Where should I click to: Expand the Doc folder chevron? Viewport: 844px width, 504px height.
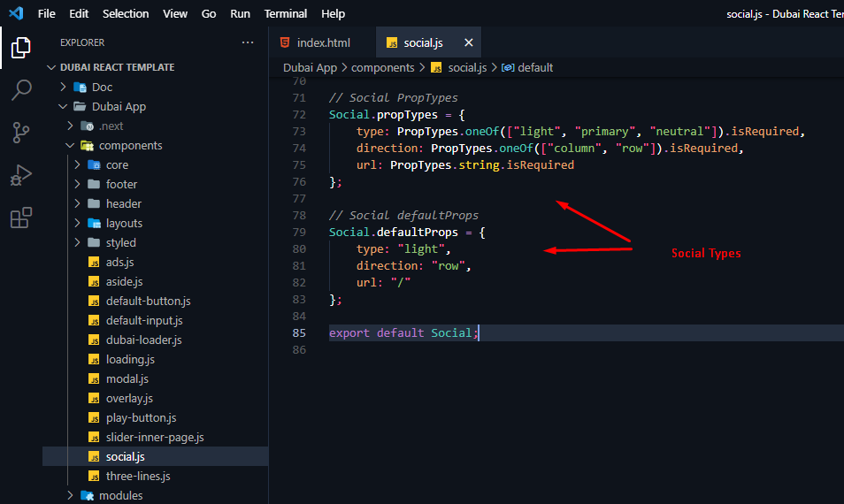[63, 87]
